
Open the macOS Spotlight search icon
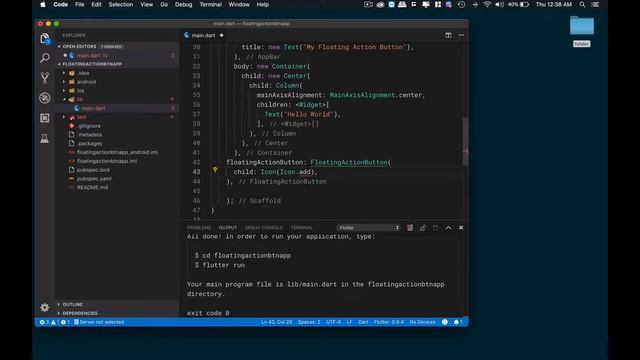tap(582, 4)
